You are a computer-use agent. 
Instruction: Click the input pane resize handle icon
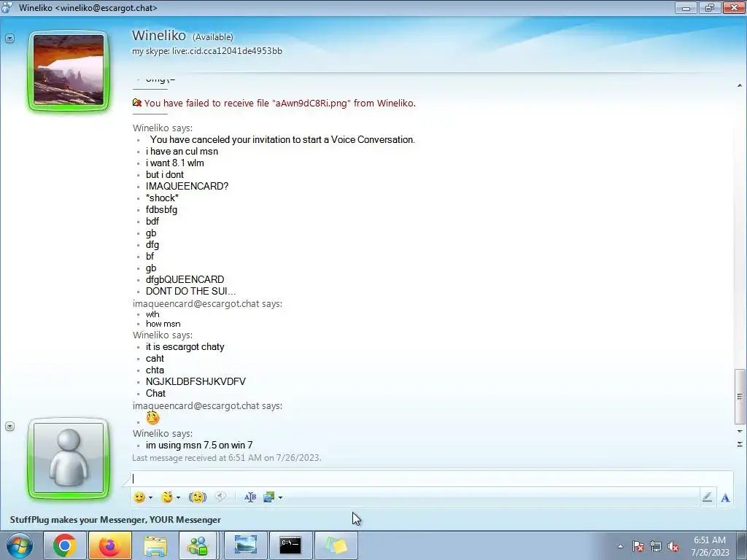pyautogui.click(x=740, y=444)
